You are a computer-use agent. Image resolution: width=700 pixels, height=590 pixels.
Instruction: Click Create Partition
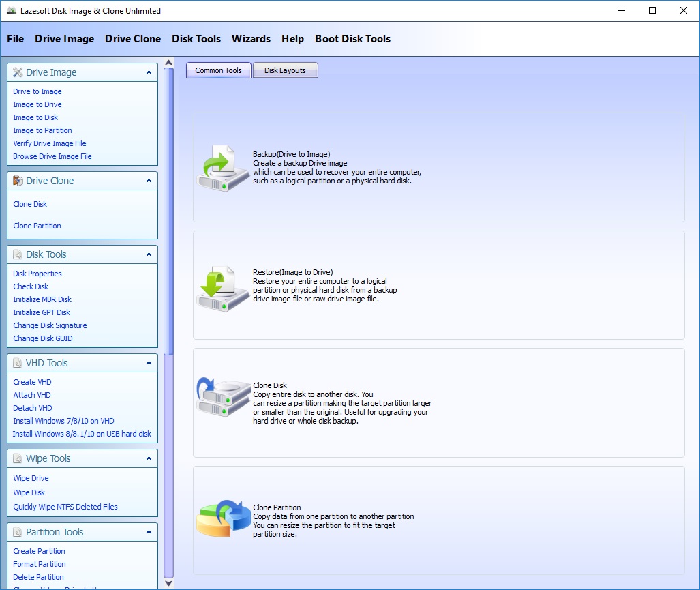click(40, 551)
